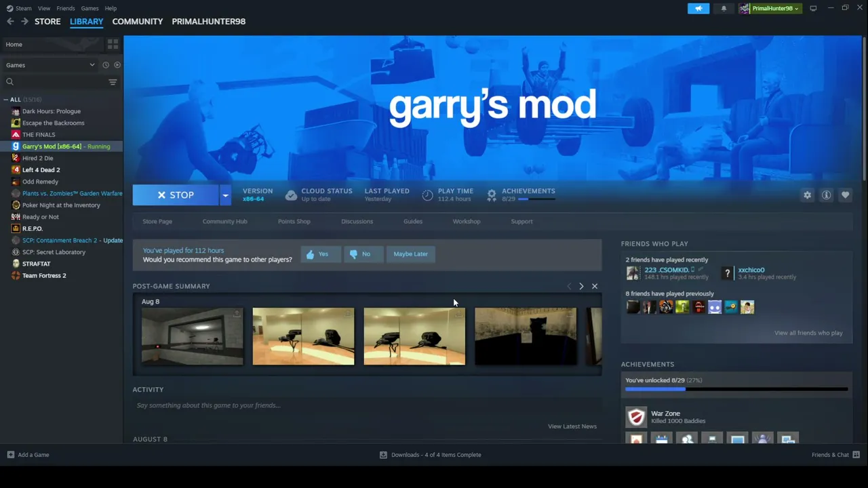Open the Discussions link
This screenshot has width=868, height=488.
(357, 222)
